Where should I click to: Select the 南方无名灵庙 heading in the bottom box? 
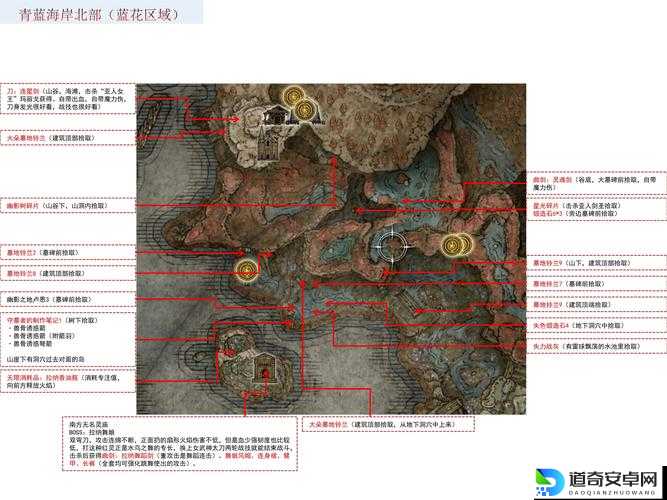[x=89, y=425]
